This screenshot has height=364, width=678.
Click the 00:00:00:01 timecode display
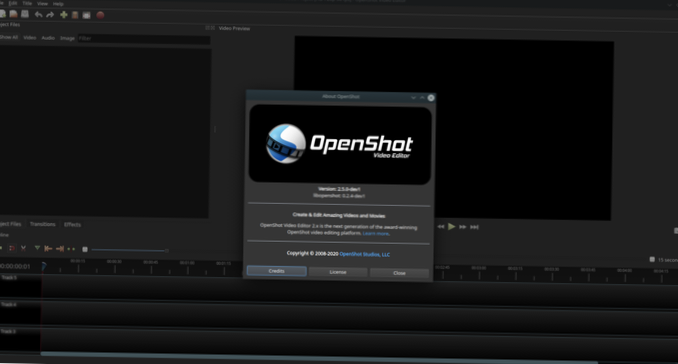pyautogui.click(x=15, y=266)
